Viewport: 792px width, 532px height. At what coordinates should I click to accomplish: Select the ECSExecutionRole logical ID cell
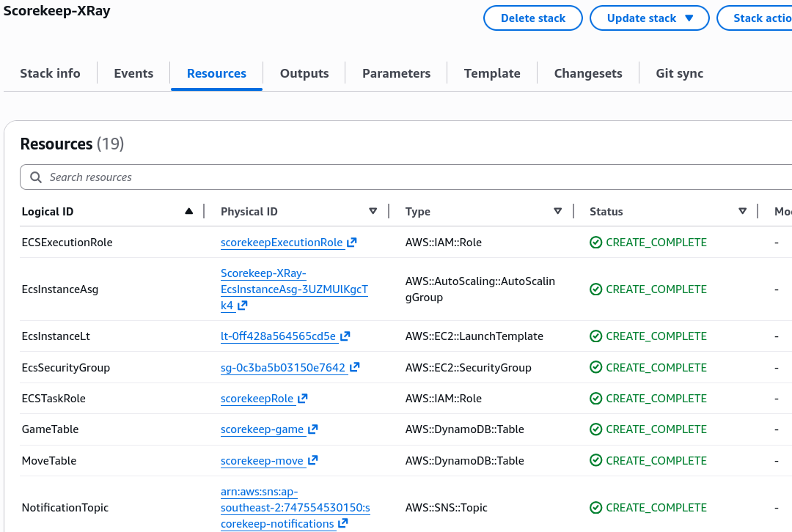tap(67, 243)
